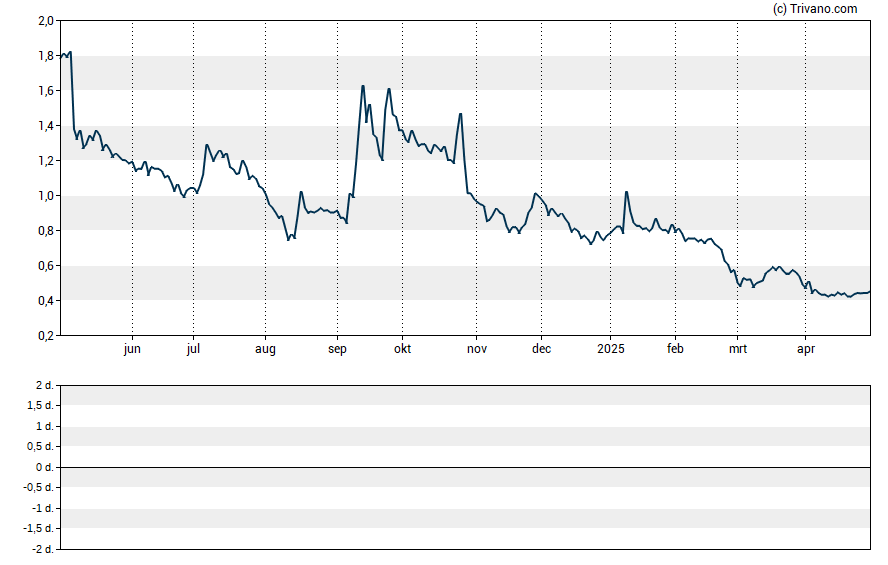888x565 pixels.
Task: Click the '0 d.' lower axis label
Action: point(44,467)
